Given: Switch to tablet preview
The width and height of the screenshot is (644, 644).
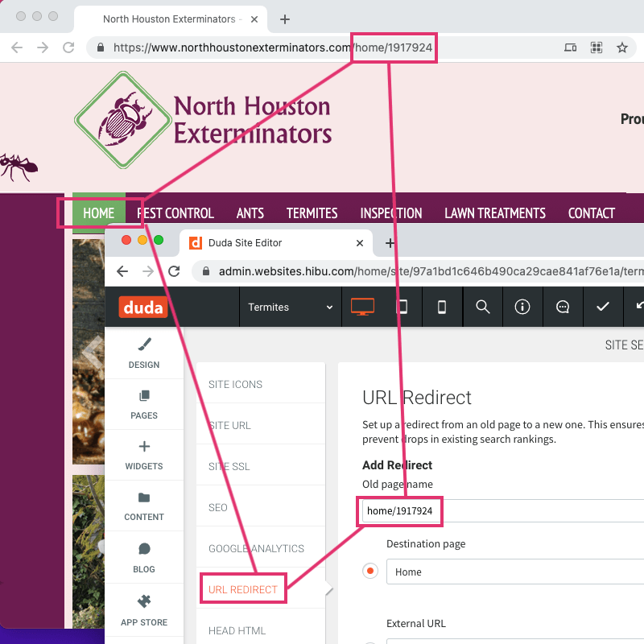Looking at the screenshot, I should click(x=402, y=308).
